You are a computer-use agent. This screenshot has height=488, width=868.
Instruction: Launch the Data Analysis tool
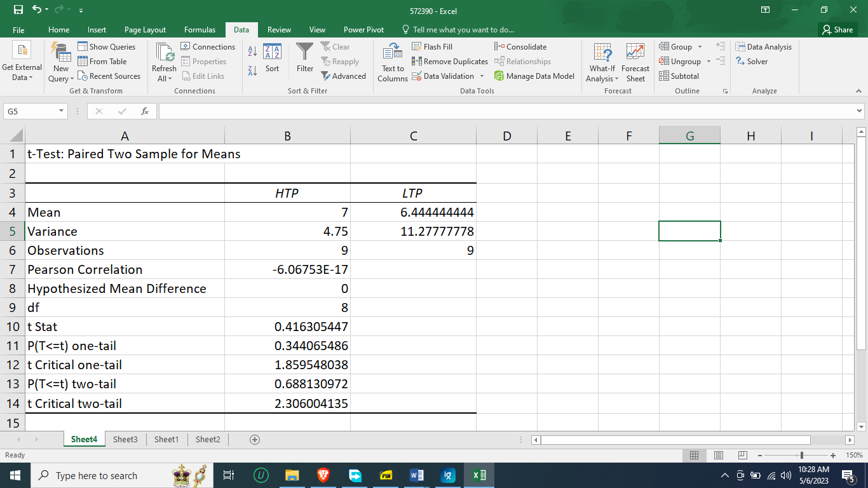click(764, 46)
